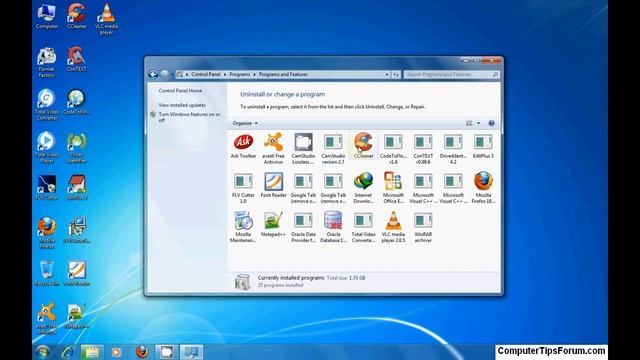Select avast! Free Antivirus program entry

[x=273, y=149]
